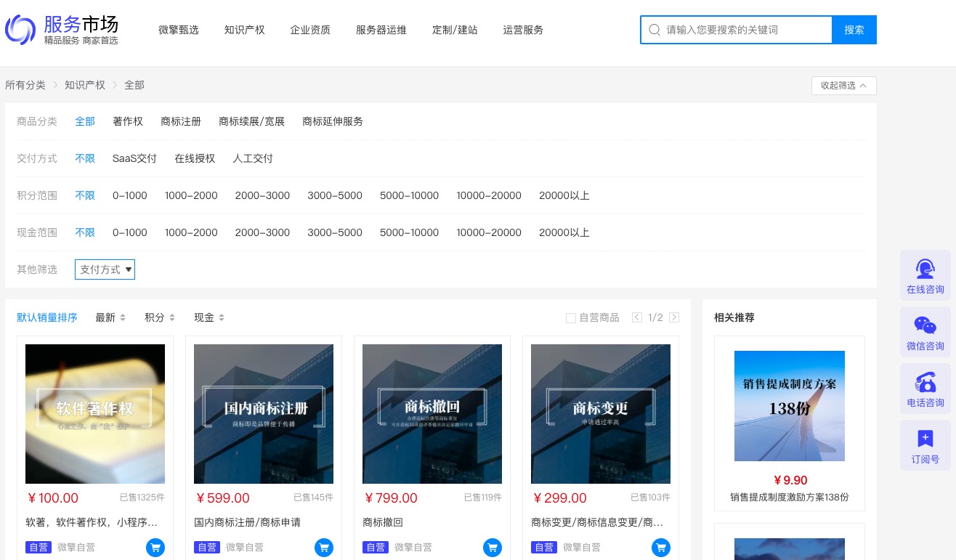The image size is (956, 560).
Task: Click 自营 badge on 商标撤回 card
Action: pyautogui.click(x=376, y=548)
